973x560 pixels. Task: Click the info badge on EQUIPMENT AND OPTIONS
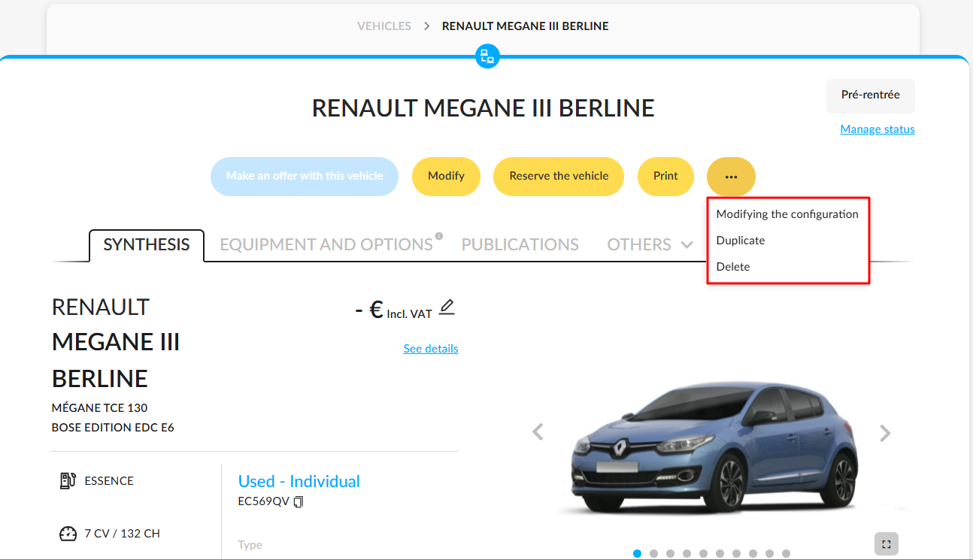pyautogui.click(x=439, y=235)
